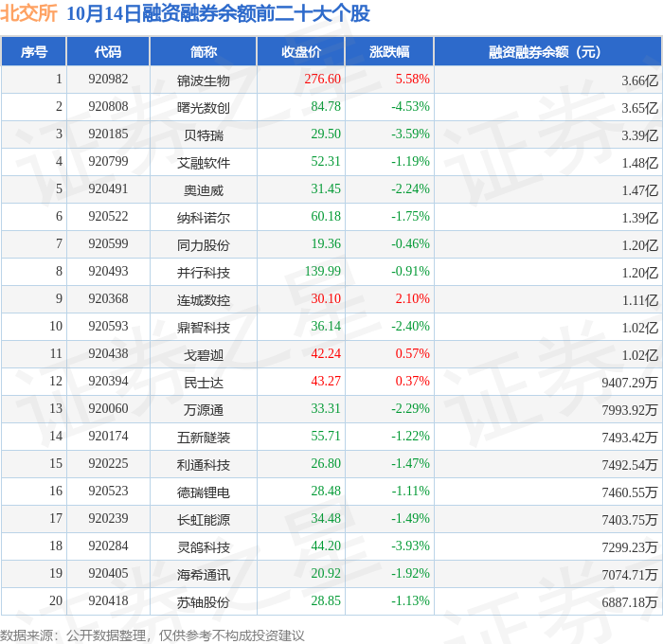Click closing price 139.99
The width and height of the screenshot is (663, 644).
click(322, 272)
